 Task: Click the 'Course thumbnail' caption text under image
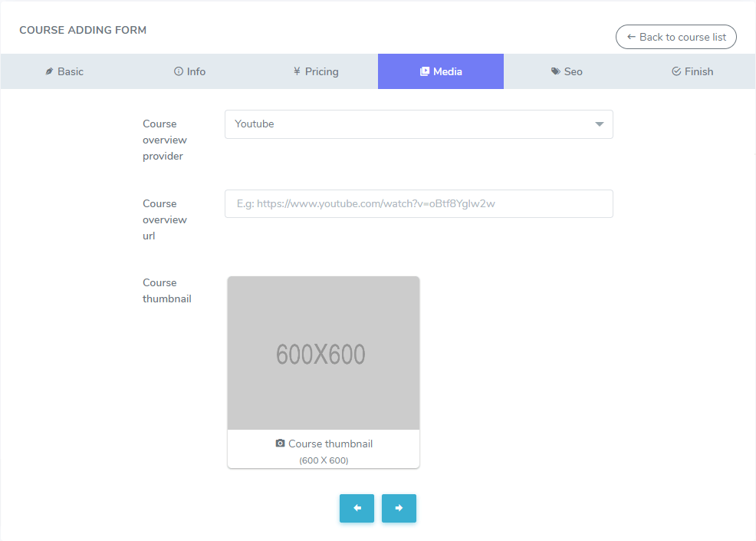point(330,444)
